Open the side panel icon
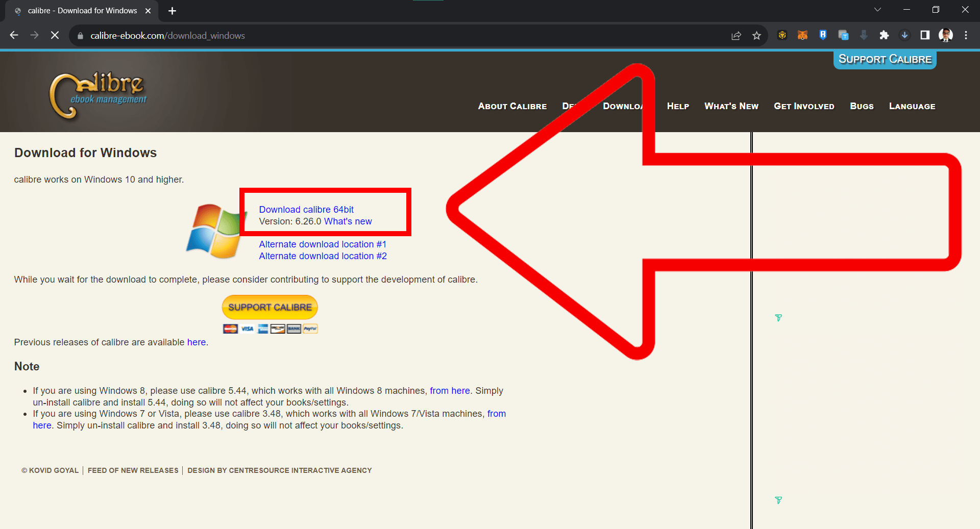 tap(925, 35)
